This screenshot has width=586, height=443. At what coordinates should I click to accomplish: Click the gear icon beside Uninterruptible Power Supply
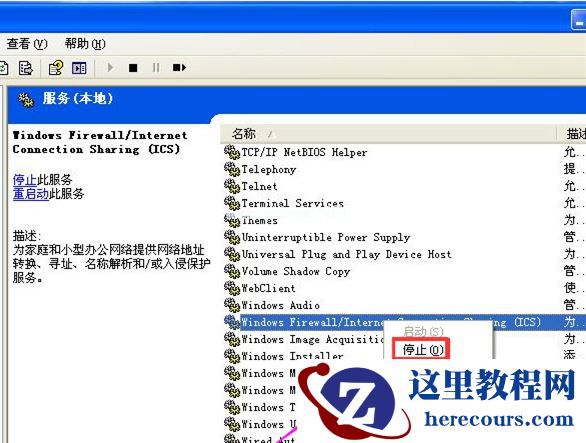pyautogui.click(x=232, y=237)
